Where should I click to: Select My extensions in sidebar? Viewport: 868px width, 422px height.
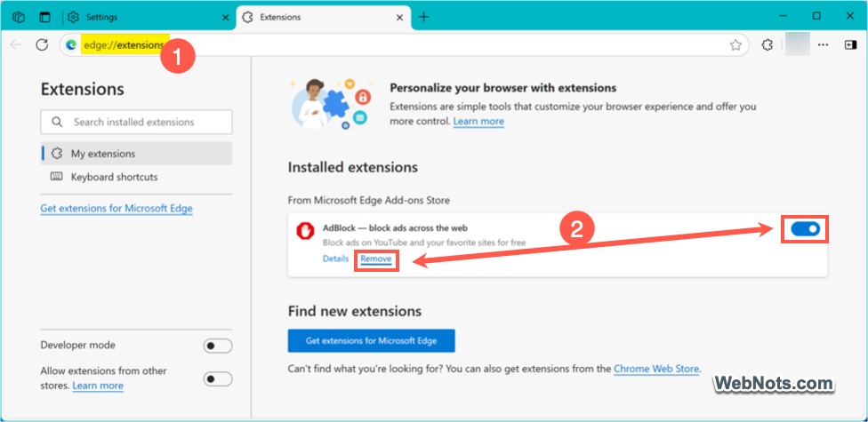(137, 154)
